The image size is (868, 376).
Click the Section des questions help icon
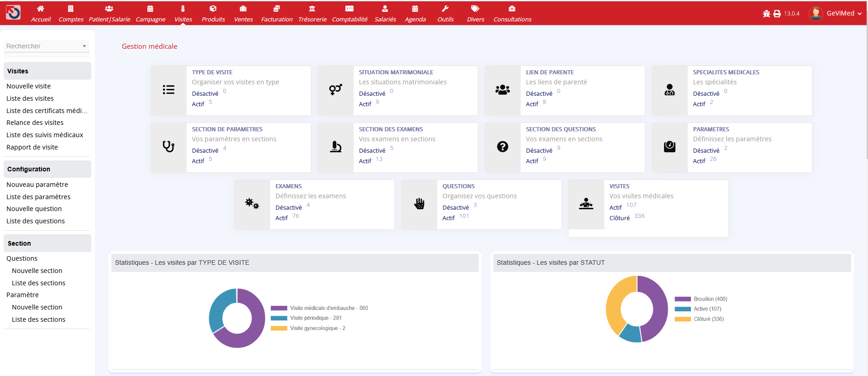coord(502,147)
